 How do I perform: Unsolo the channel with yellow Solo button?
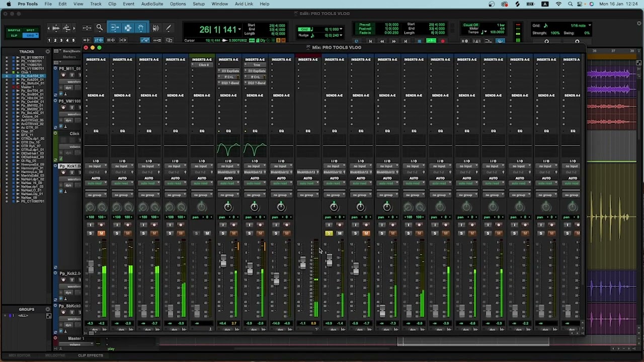(329, 233)
